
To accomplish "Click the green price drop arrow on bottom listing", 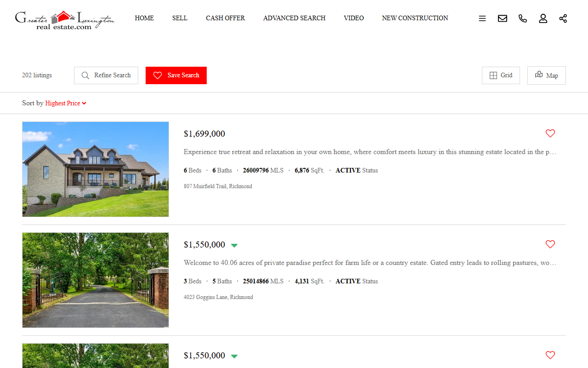I will click(x=234, y=356).
